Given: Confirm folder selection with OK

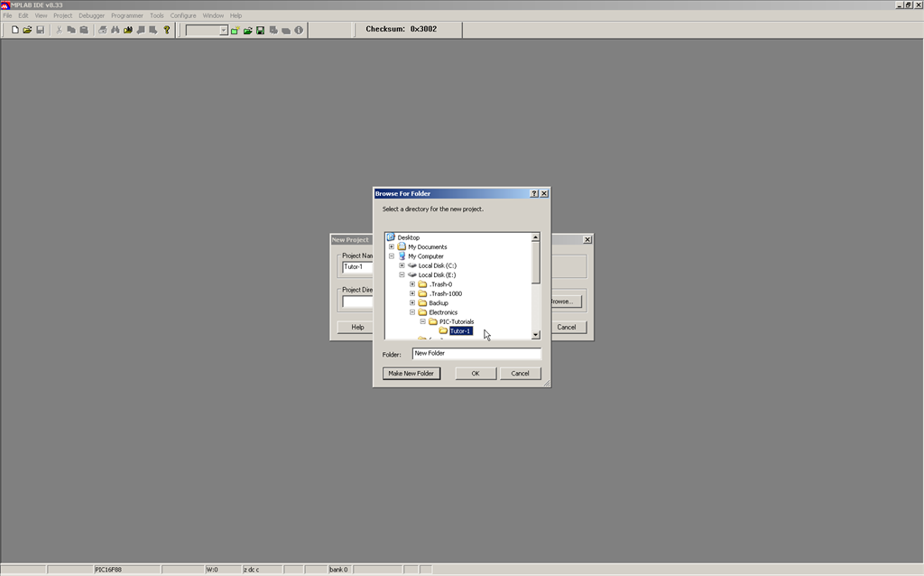Looking at the screenshot, I should 476,373.
